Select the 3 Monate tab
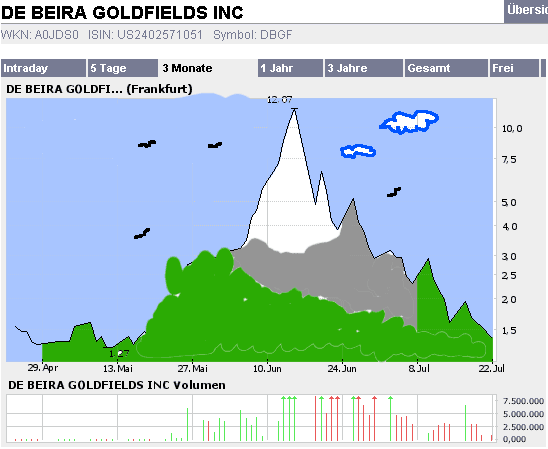The width and height of the screenshot is (548, 449). (x=208, y=68)
